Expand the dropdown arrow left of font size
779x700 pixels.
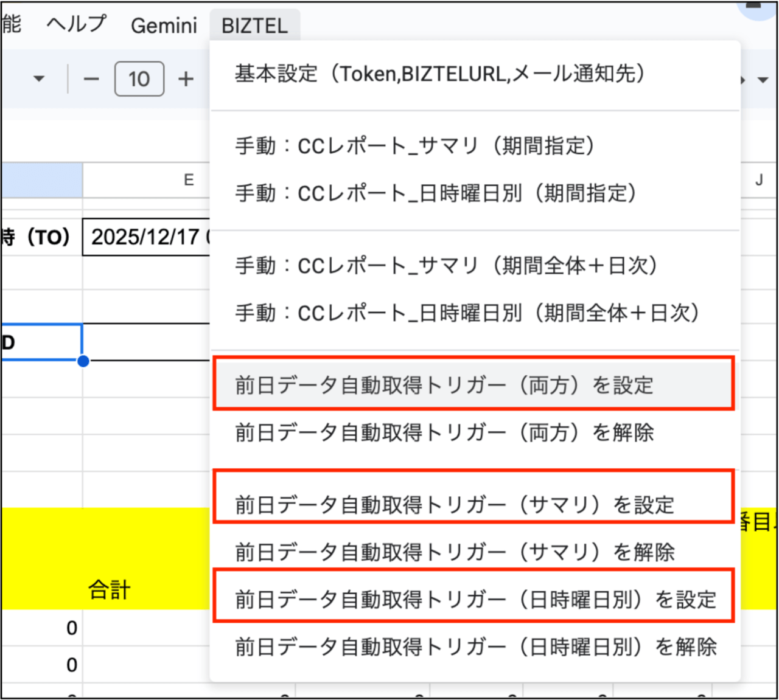click(39, 79)
